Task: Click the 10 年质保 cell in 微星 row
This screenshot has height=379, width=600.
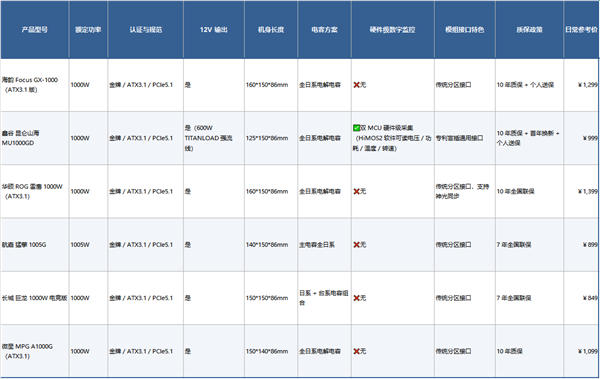Action: point(530,351)
